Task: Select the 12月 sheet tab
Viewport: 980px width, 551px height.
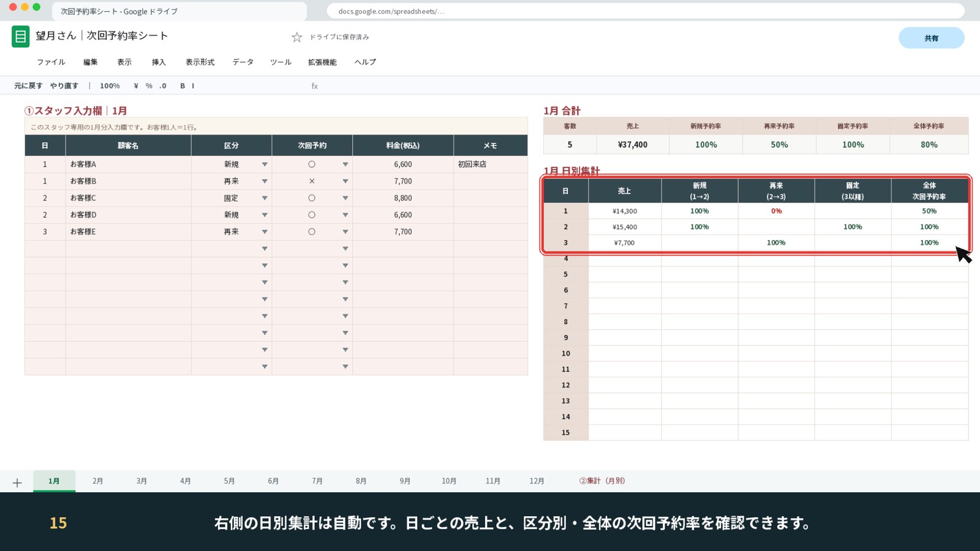Action: click(537, 481)
